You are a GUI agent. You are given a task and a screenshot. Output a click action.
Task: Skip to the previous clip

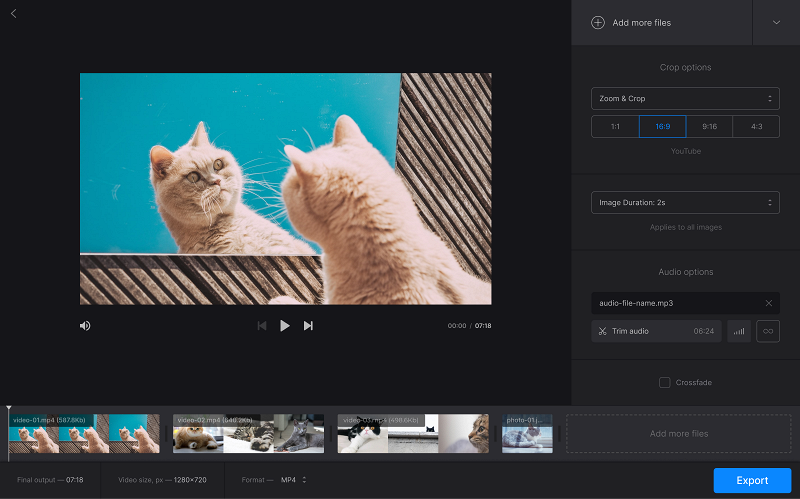[x=262, y=326]
